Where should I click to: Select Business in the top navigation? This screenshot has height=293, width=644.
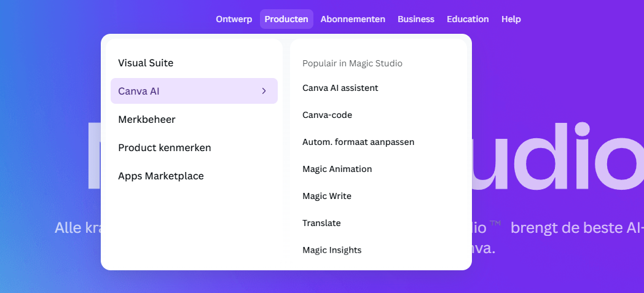pos(415,19)
